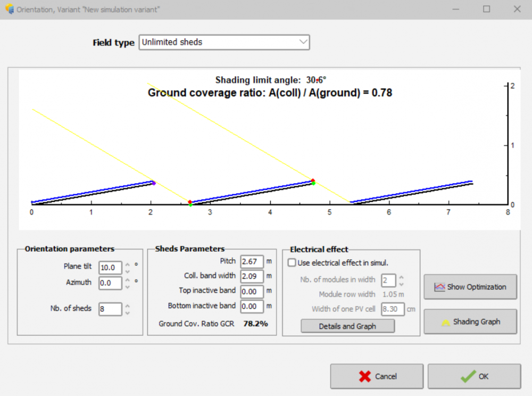Click the PVsyst app icon in title bar
The height and width of the screenshot is (396, 532).
(x=9, y=10)
